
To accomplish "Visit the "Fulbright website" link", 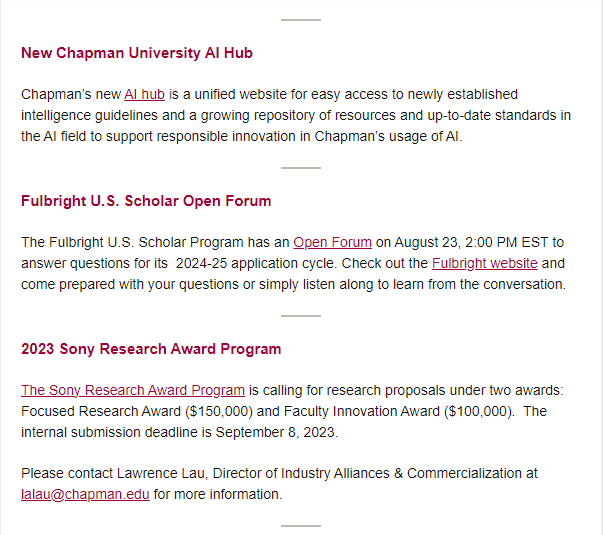I will click(484, 263).
